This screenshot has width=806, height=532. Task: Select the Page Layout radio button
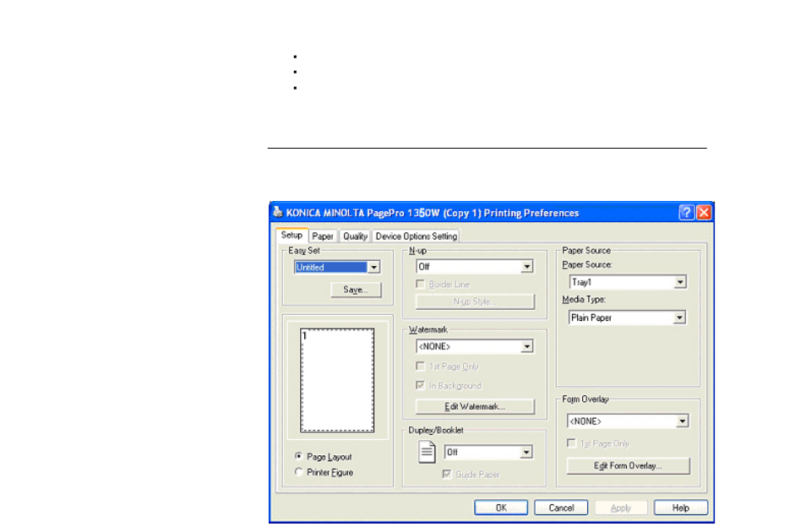coord(298,457)
